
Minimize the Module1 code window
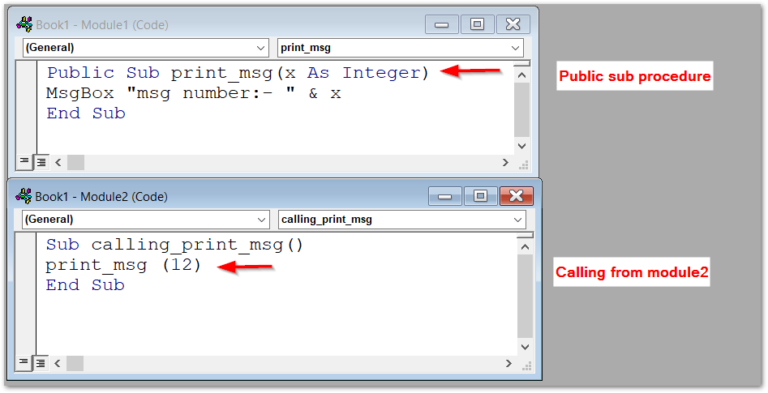(x=441, y=24)
